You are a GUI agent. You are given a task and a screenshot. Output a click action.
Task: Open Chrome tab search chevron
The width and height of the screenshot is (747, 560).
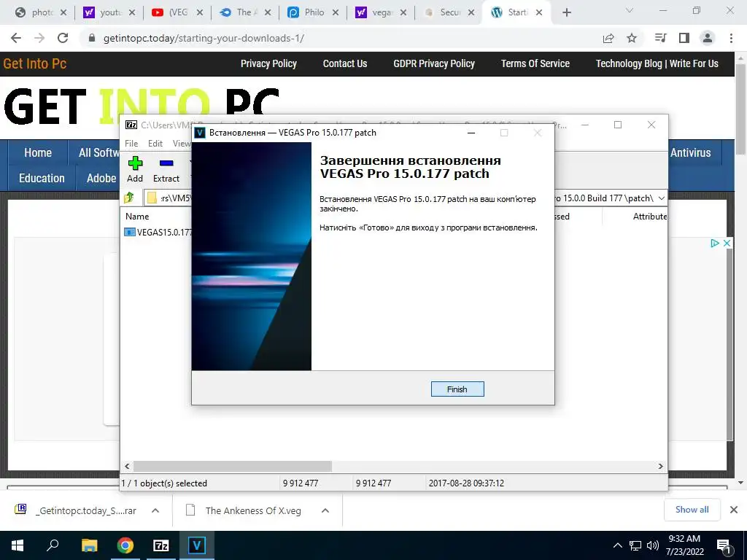[630, 10]
